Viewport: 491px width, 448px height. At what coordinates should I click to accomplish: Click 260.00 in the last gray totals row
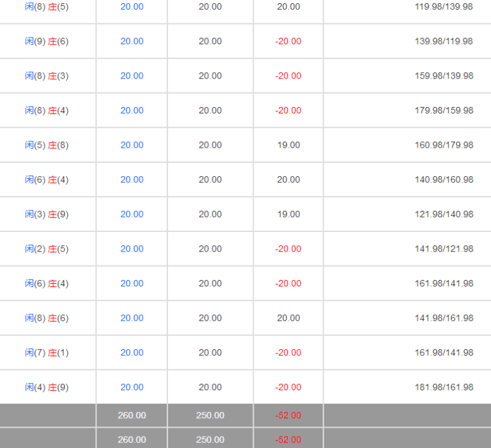click(132, 439)
